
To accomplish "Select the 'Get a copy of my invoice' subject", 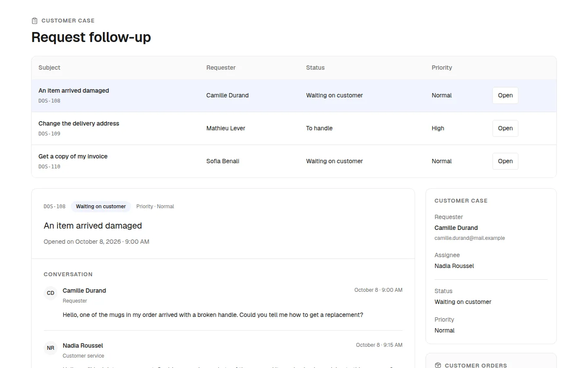I will click(x=73, y=156).
